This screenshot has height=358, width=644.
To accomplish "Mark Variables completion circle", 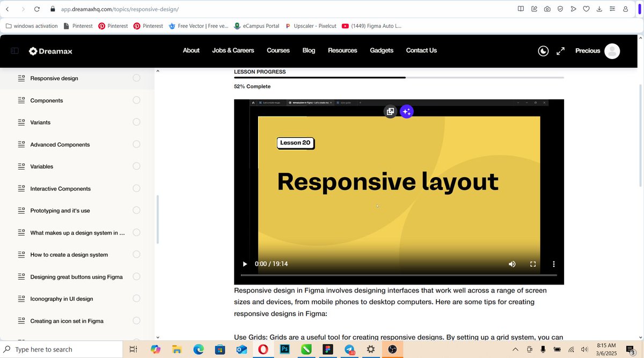I will [x=136, y=166].
